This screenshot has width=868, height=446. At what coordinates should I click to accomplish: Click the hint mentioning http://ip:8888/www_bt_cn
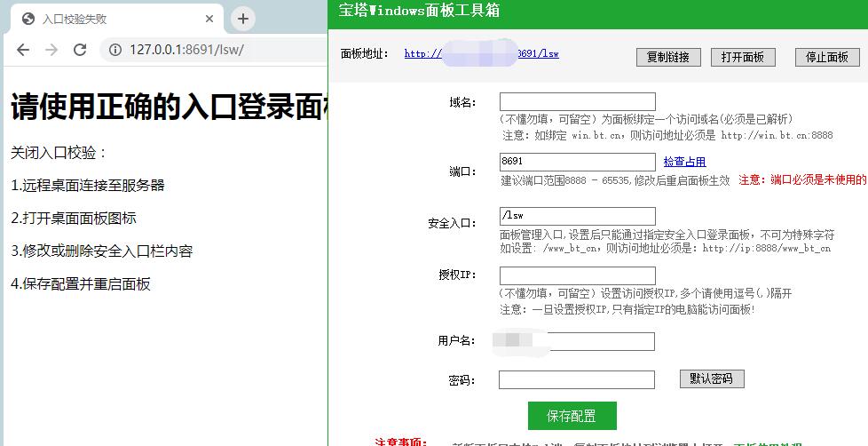pos(666,248)
